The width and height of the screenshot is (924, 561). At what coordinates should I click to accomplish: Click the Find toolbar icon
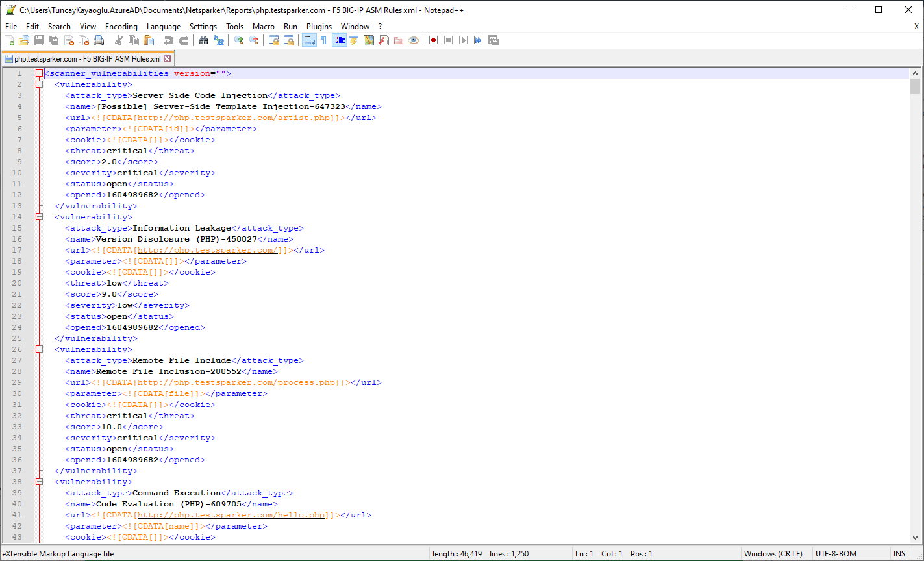pos(203,40)
